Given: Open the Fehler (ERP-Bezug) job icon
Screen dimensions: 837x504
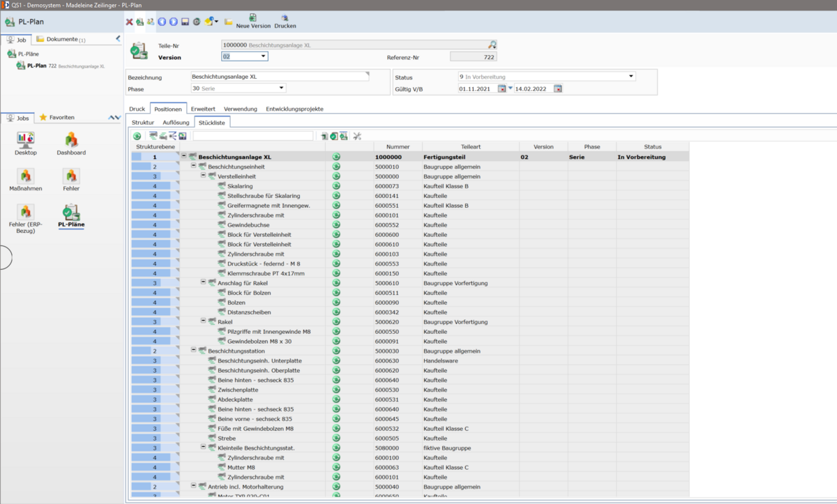Looking at the screenshot, I should (x=26, y=218).
